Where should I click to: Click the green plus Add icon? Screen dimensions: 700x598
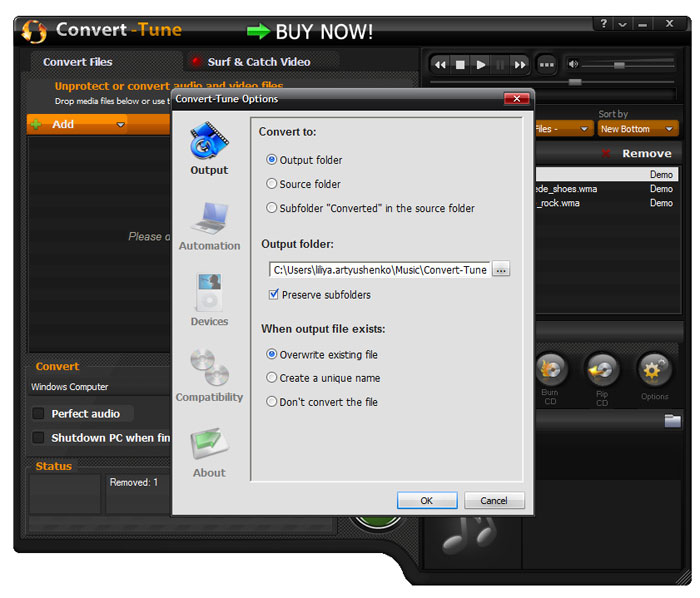point(37,125)
